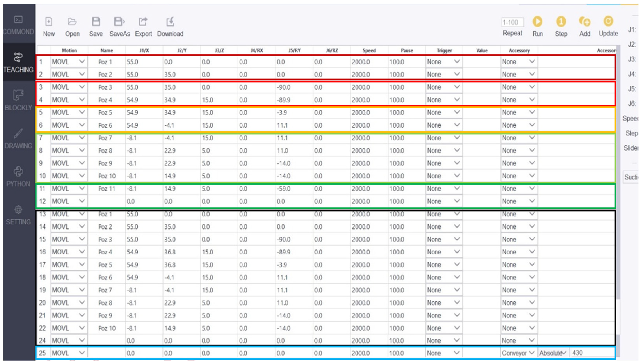Image resolution: width=642 pixels, height=364 pixels.
Task: Switch to the BLOCKLY tab
Action: pos(18,100)
